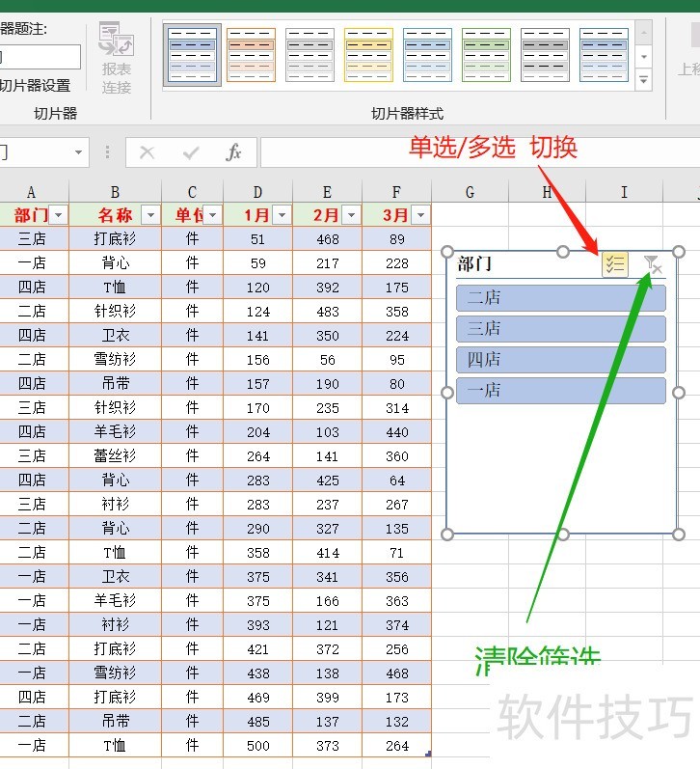Screen dimensions: 700x769
Task: Select column C header
Action: pos(192,192)
